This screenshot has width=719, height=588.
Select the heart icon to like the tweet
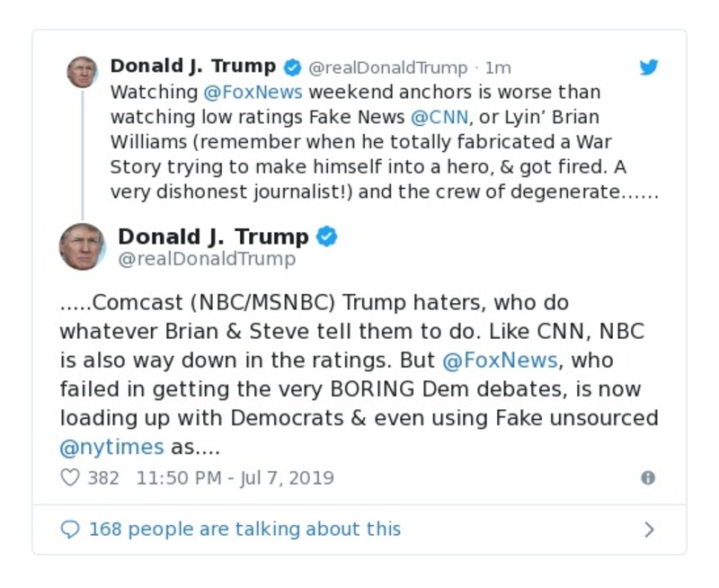69,477
